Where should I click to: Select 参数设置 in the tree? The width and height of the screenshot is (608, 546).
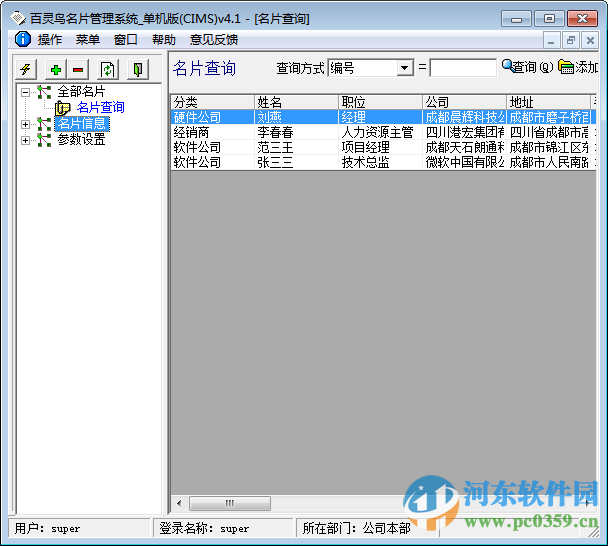[x=81, y=140]
